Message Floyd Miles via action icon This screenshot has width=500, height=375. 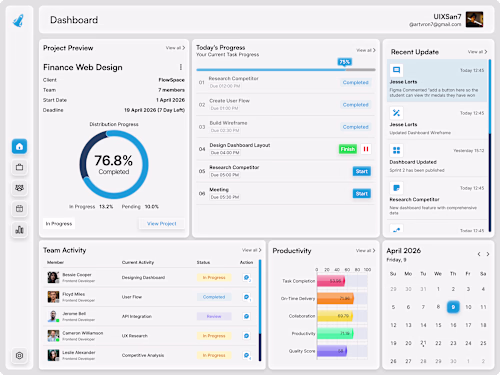pos(247,297)
